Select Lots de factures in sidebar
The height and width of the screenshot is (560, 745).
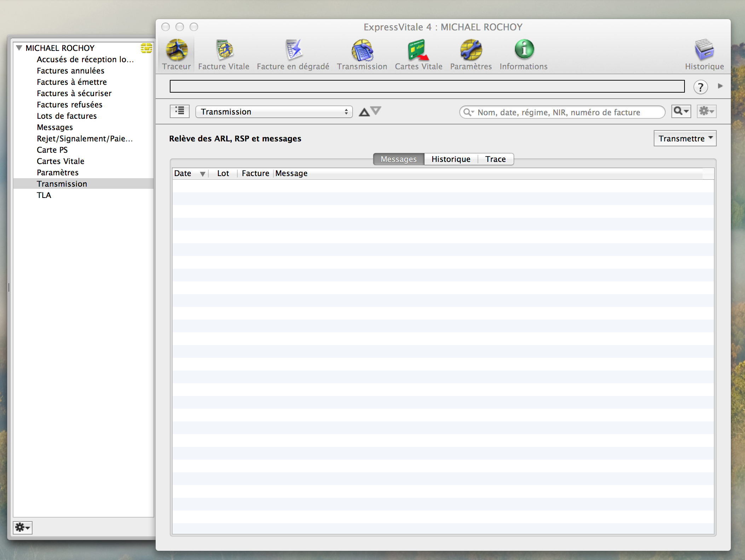pos(67,116)
